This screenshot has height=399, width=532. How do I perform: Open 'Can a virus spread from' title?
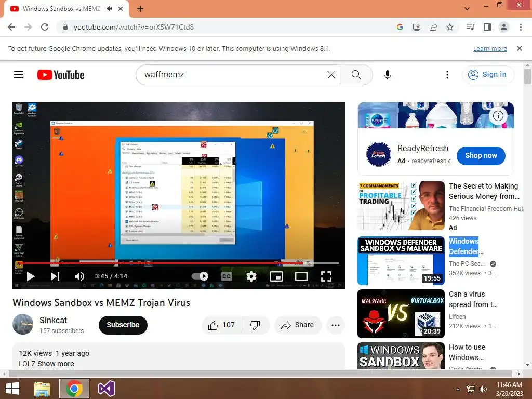click(x=473, y=299)
